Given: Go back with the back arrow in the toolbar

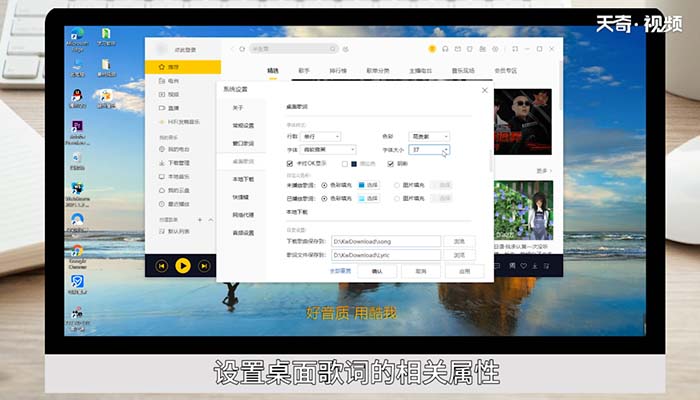Looking at the screenshot, I should pyautogui.click(x=232, y=49).
